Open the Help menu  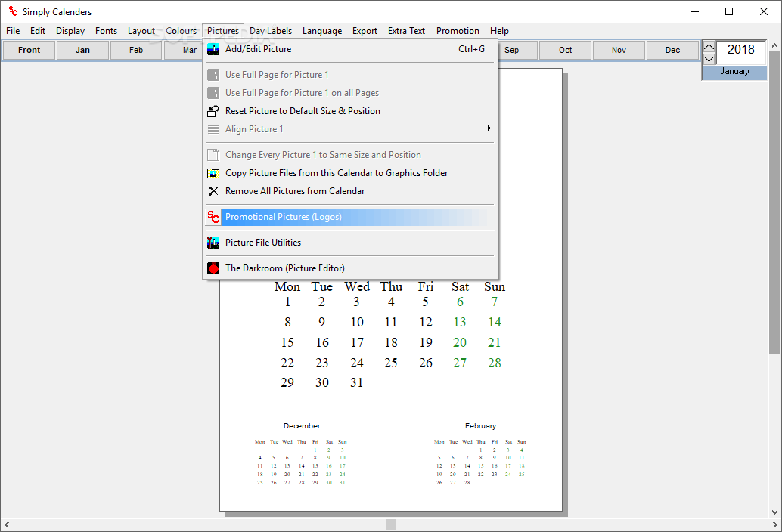499,31
